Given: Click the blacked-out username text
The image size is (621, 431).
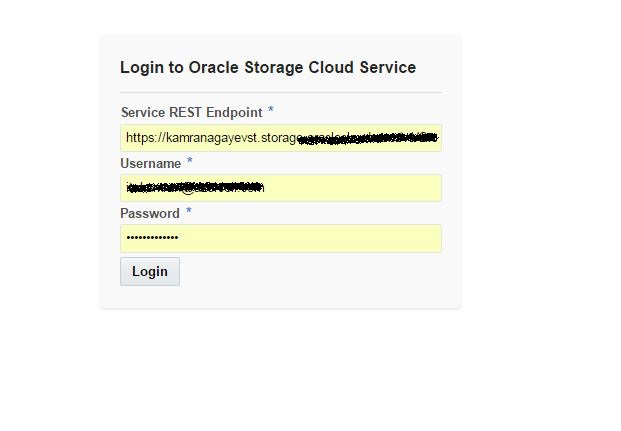Looking at the screenshot, I should pos(195,187).
